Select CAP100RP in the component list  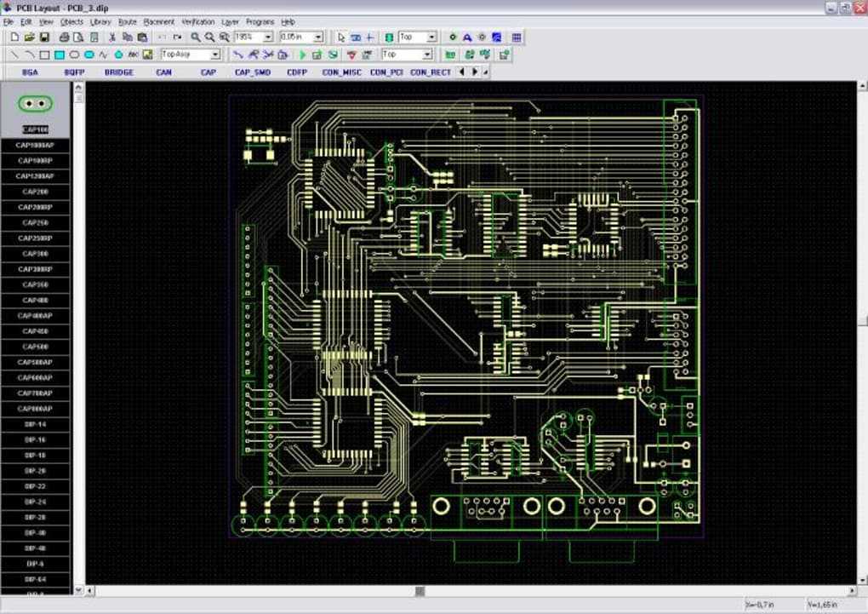35,161
